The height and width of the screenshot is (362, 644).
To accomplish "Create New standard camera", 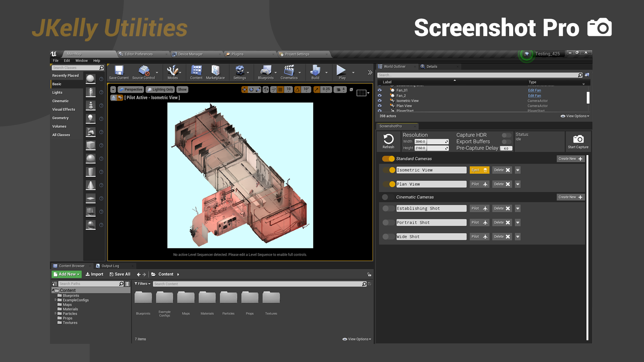I will 571,159.
